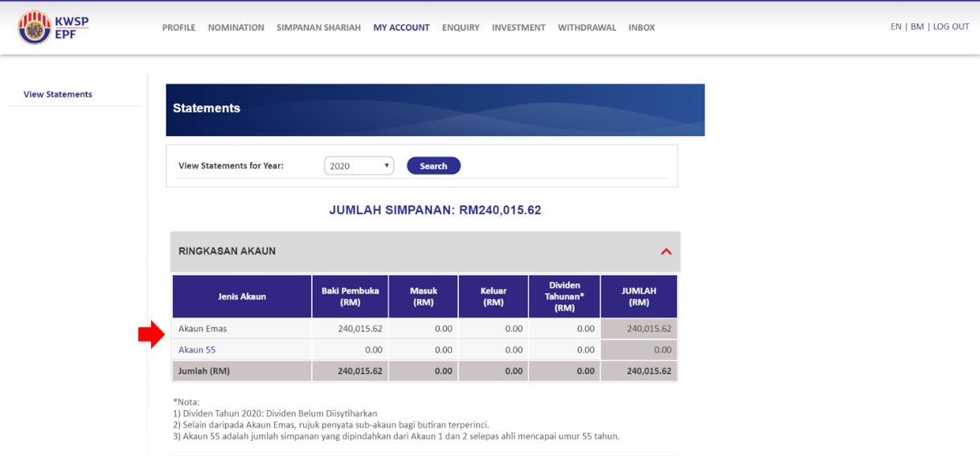Click the note about Akaun 55 savings
Viewport: 980px width, 456px height.
[x=396, y=437]
